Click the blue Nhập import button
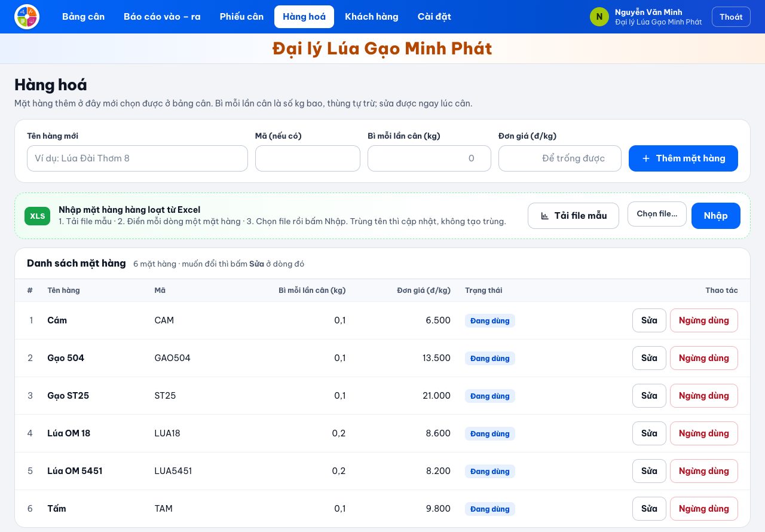765x532 pixels. click(716, 216)
